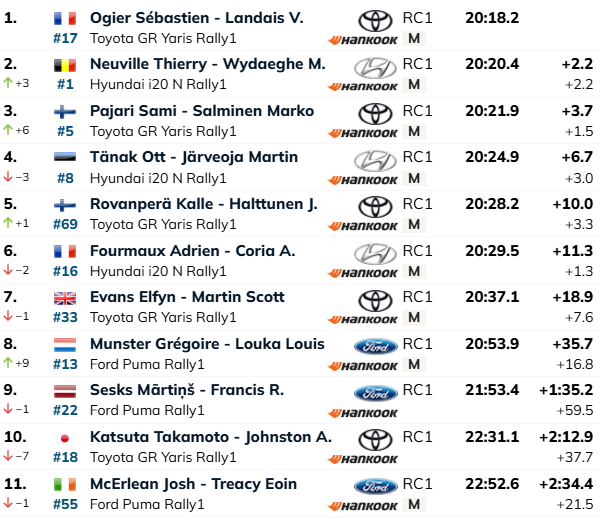Screen dimensions: 600x521
Task: Open Katsuta Takamoto - Johnston A. entry
Action: (x=211, y=437)
